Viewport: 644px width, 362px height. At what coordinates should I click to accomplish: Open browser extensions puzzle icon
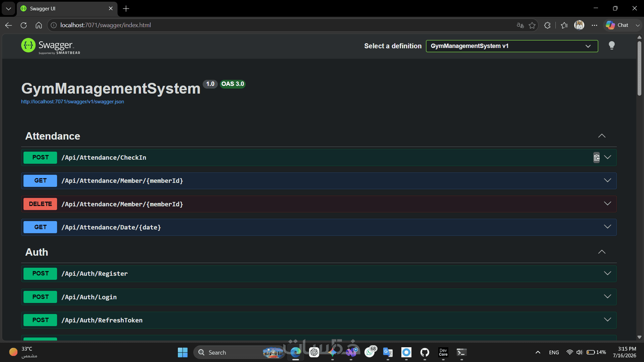(547, 25)
